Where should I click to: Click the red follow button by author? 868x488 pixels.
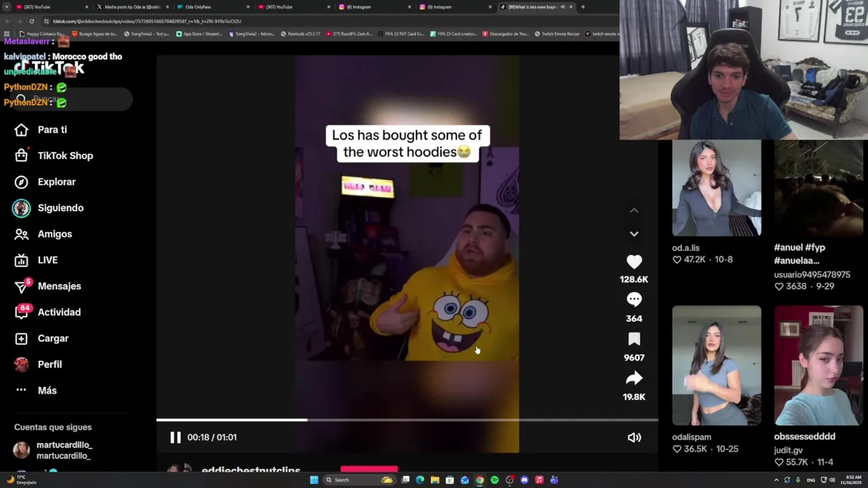369,469
